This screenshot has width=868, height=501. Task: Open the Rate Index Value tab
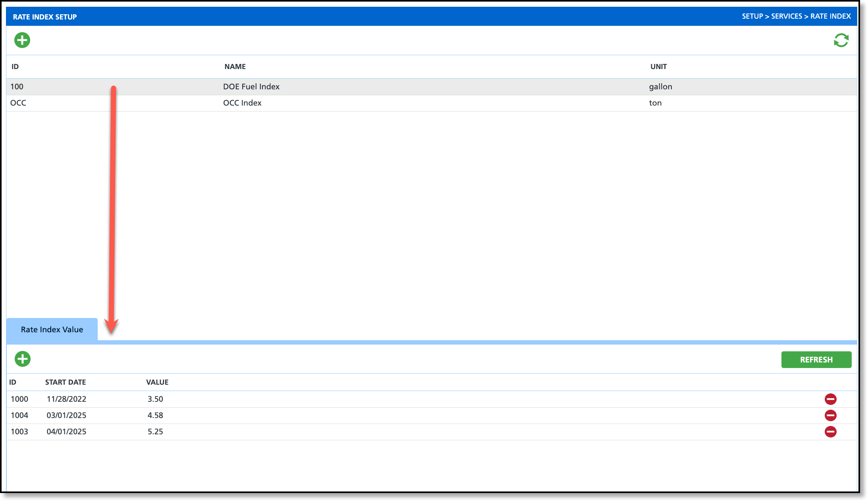click(52, 330)
